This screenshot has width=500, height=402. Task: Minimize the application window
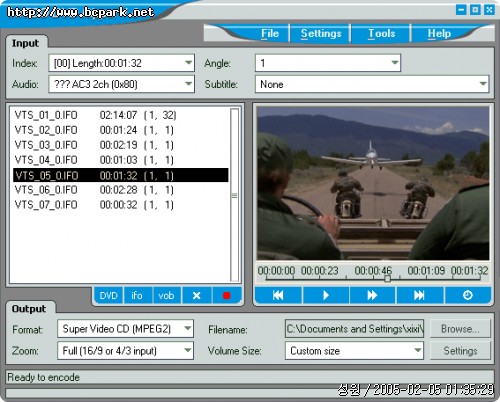click(461, 10)
